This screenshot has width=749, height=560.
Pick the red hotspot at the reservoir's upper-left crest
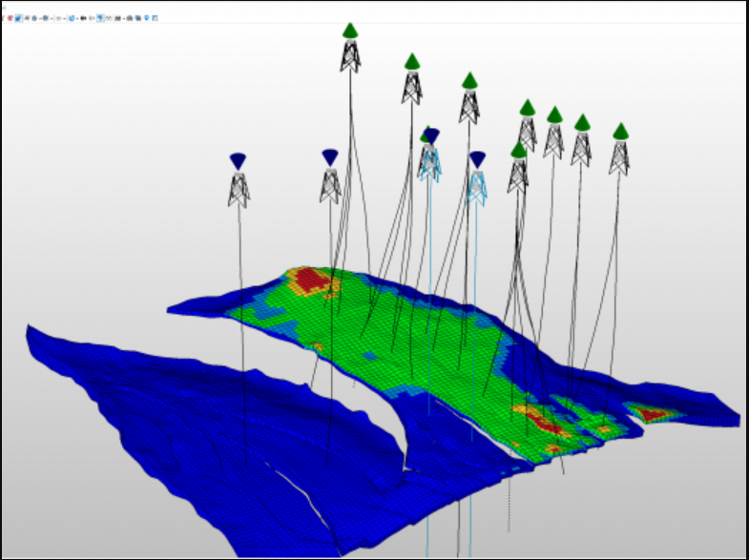(x=310, y=279)
